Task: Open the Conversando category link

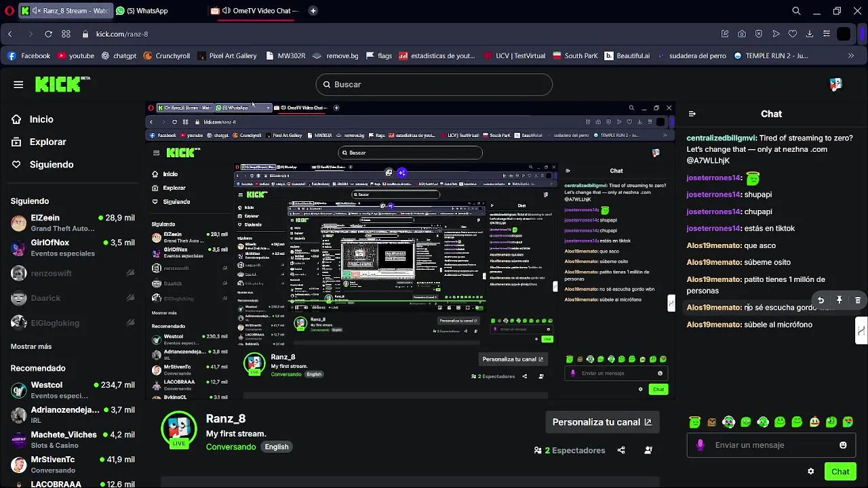Action: click(231, 447)
